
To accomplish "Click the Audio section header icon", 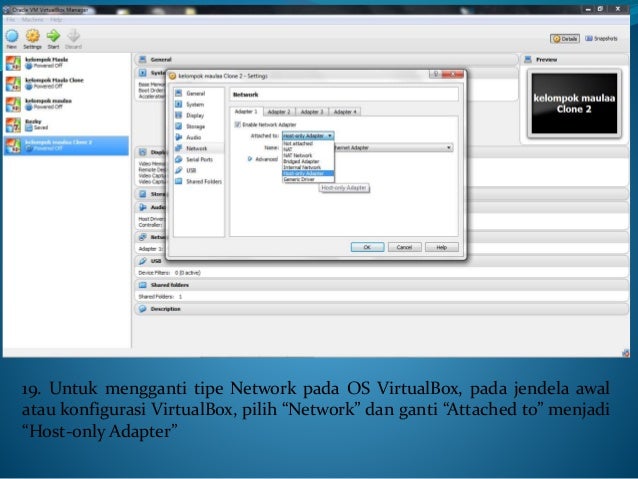I will pyautogui.click(x=142, y=207).
